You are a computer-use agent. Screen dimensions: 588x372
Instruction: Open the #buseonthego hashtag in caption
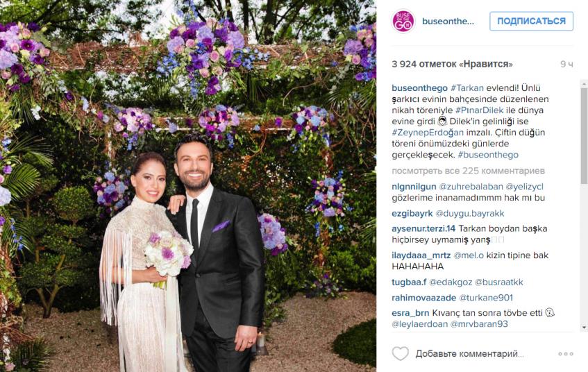(x=488, y=155)
